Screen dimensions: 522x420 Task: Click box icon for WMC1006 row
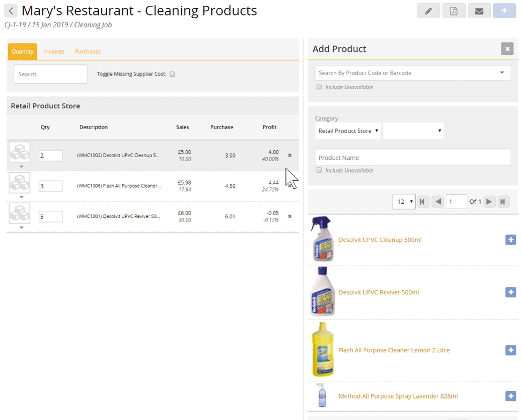click(x=20, y=183)
